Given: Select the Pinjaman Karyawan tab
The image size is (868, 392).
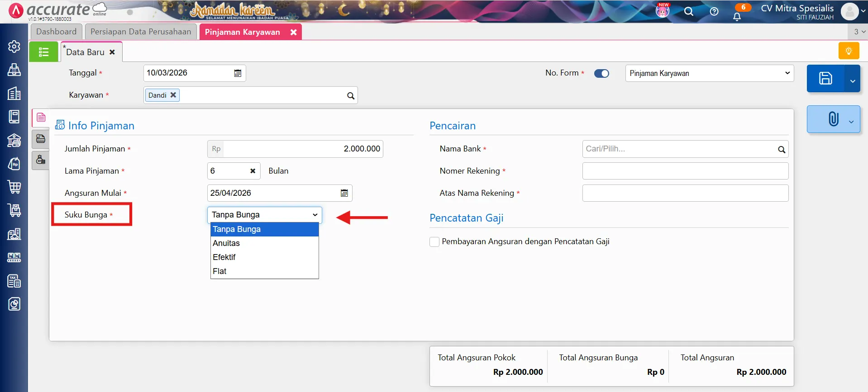Looking at the screenshot, I should 243,32.
